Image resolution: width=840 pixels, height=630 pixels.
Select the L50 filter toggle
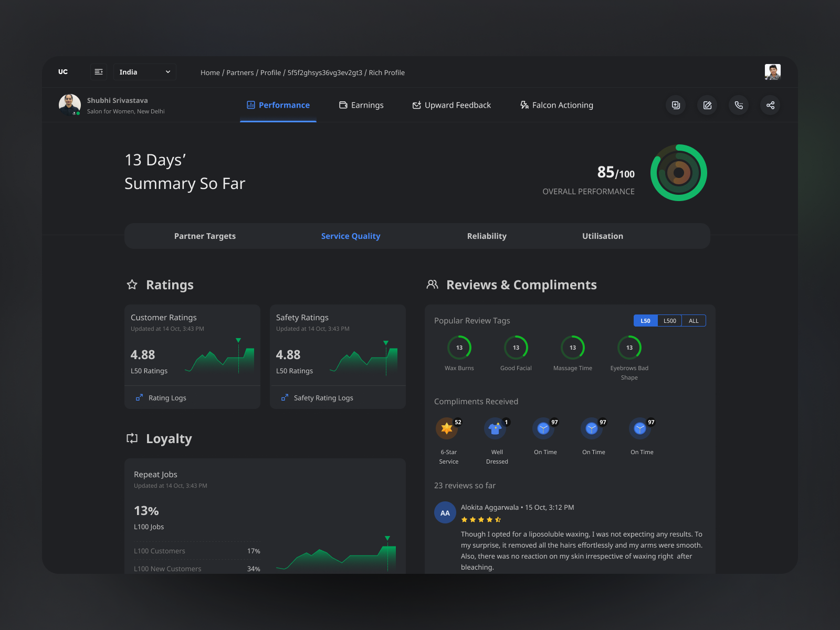coord(645,320)
